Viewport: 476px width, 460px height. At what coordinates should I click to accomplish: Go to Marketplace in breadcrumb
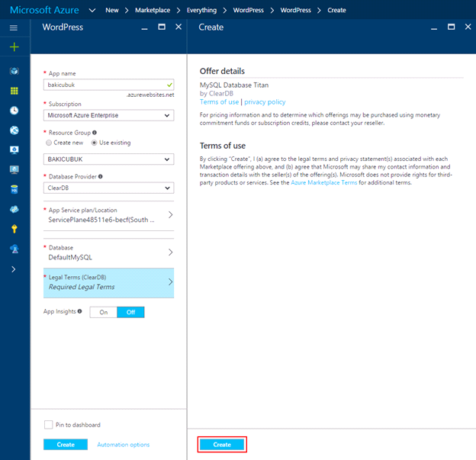[x=153, y=11]
